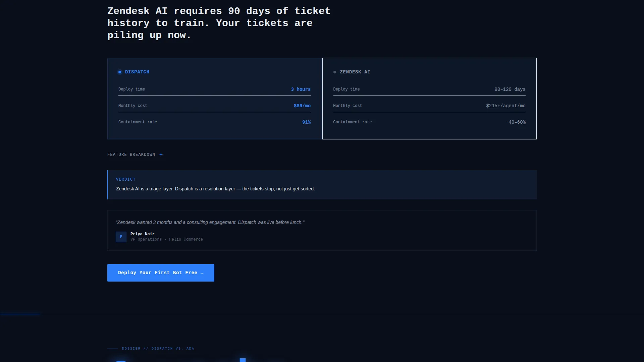This screenshot has height=362, width=644.
Task: Click the 91% containment rate value
Action: [x=307, y=122]
